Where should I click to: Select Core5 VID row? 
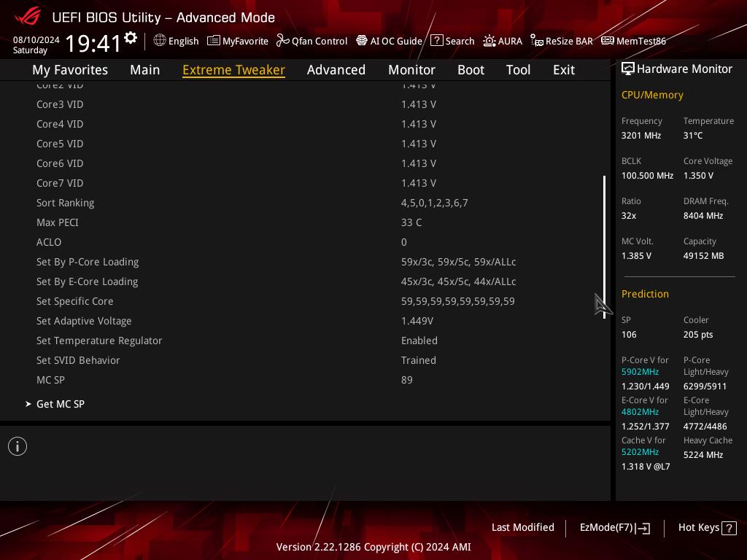(305, 144)
